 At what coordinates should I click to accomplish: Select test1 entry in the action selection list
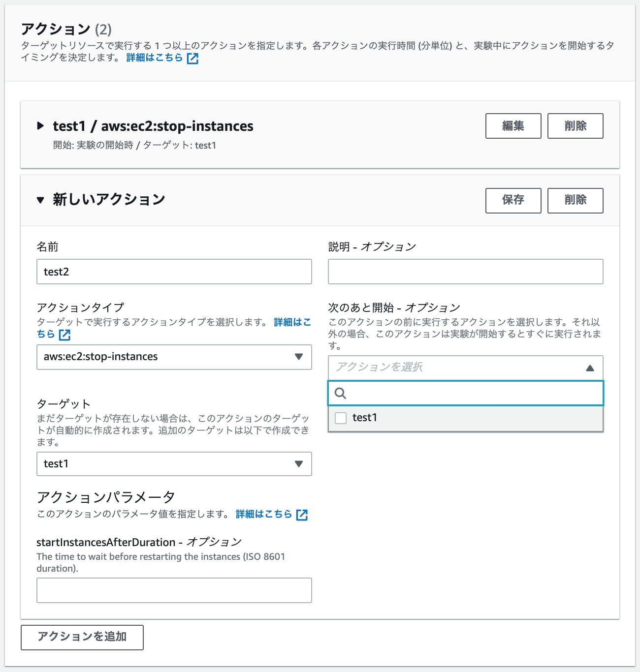(x=364, y=418)
